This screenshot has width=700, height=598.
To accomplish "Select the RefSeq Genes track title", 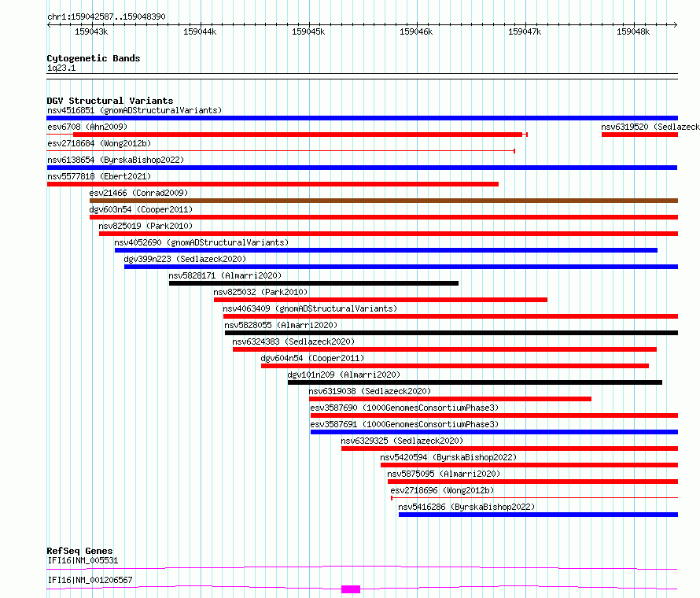I will tap(80, 551).
